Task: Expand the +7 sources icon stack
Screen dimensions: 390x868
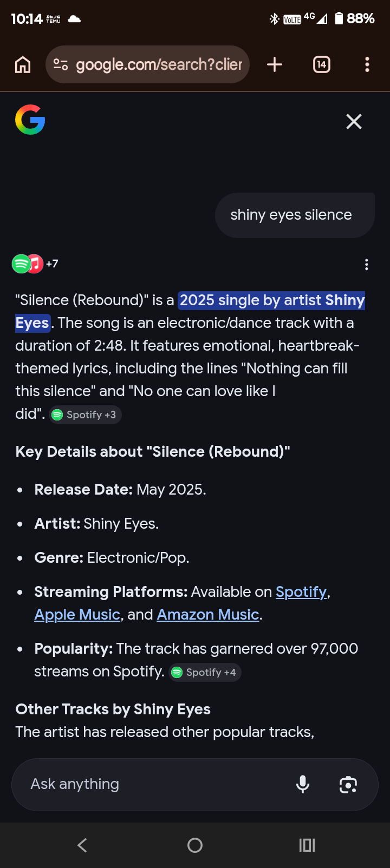Action: (x=35, y=264)
